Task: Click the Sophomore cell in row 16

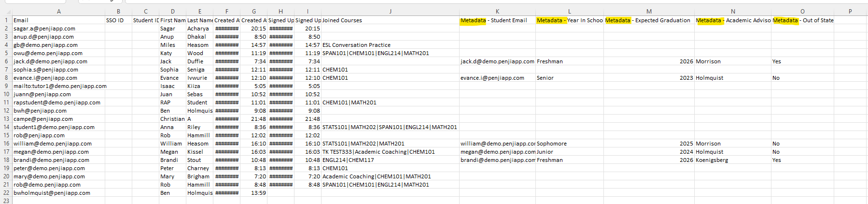Action: 570,144
